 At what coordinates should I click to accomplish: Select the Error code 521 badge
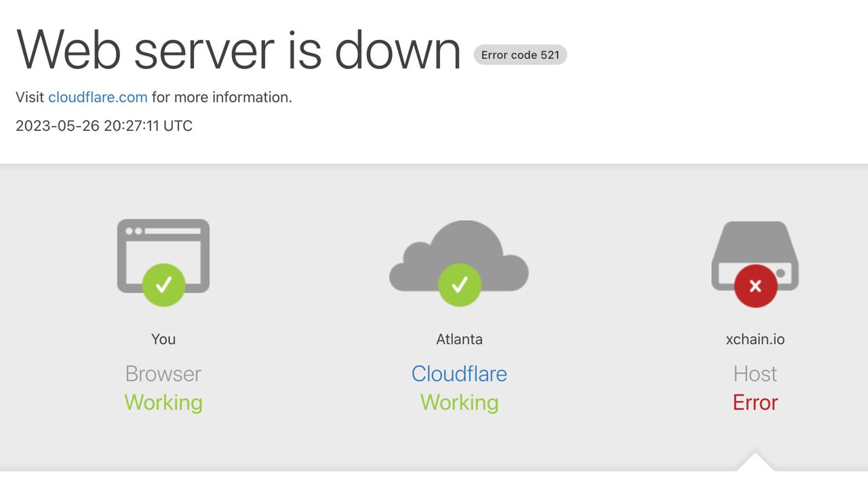pos(520,55)
